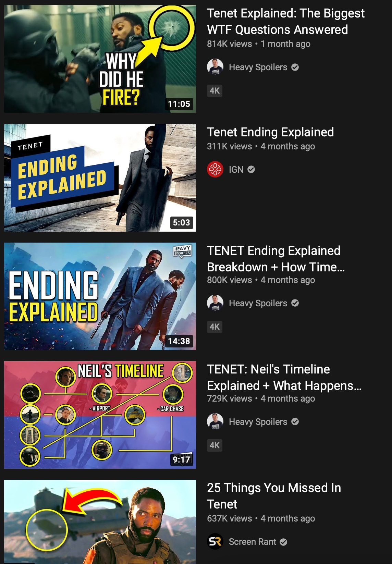Open the Screen Rant channel name
Screen dimensions: 392x564
coord(252,542)
